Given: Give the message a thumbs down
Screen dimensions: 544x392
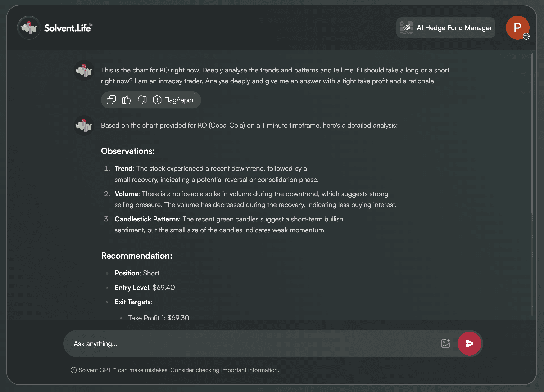Looking at the screenshot, I should tap(142, 100).
